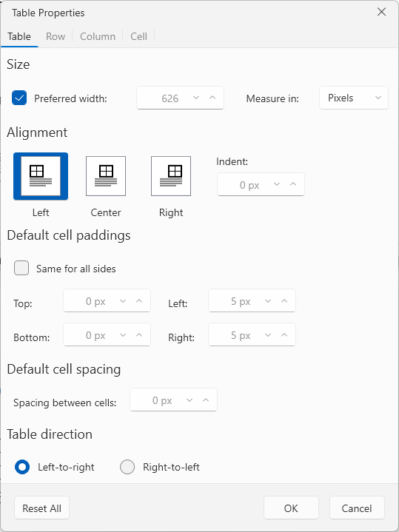Increase Bottom padding value
This screenshot has height=532, width=399.
(x=139, y=335)
